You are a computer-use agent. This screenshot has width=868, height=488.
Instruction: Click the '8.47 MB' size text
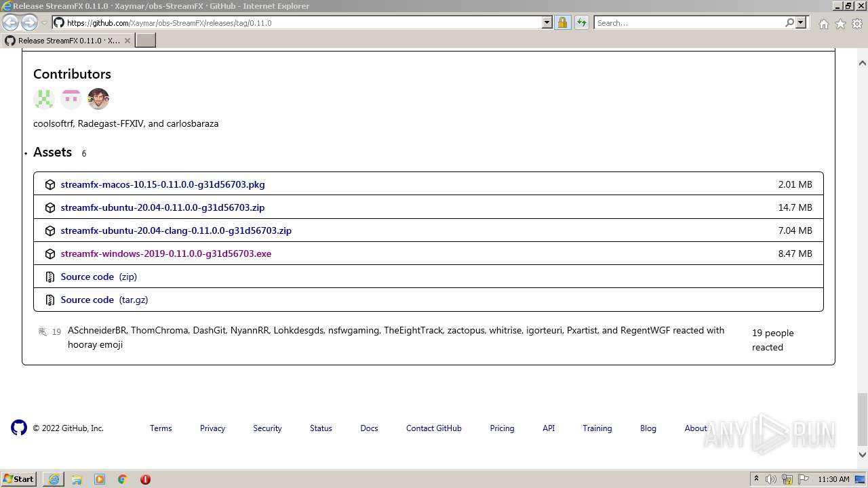[795, 253]
